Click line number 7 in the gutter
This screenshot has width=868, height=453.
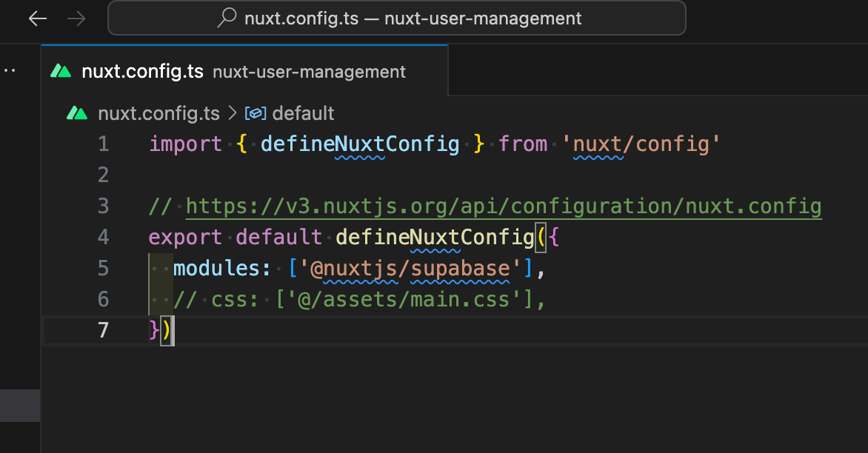[x=104, y=330]
